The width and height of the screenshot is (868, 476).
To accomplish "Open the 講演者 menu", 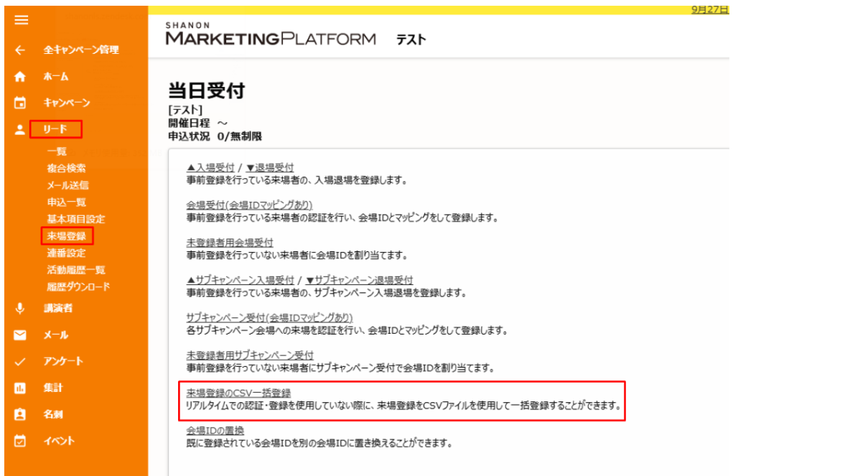I will tap(57, 309).
